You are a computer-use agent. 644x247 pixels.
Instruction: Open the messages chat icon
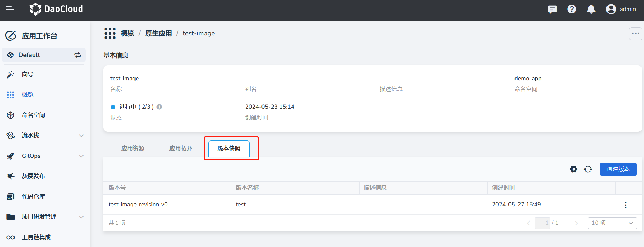coord(552,10)
